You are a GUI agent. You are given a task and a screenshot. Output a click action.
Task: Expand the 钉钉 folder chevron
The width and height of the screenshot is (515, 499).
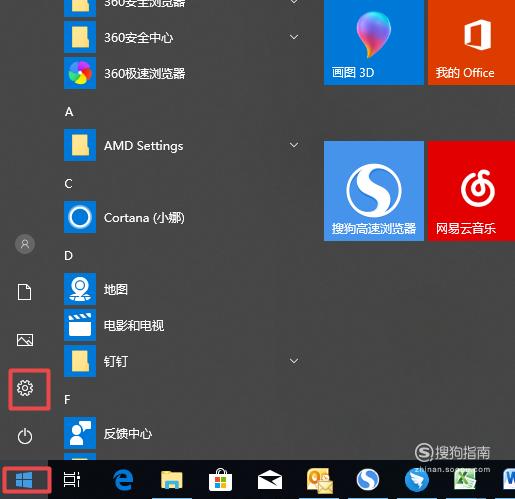pos(294,361)
